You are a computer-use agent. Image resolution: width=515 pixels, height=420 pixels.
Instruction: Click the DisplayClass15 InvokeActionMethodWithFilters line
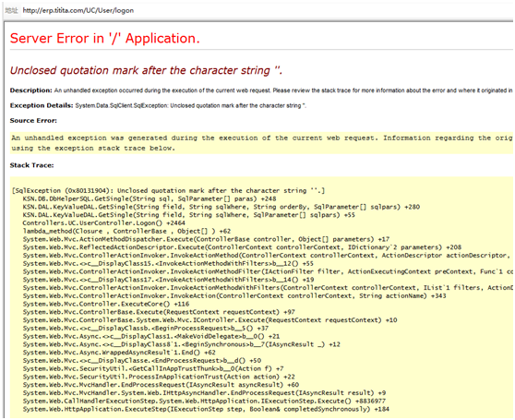pyautogui.click(x=168, y=264)
